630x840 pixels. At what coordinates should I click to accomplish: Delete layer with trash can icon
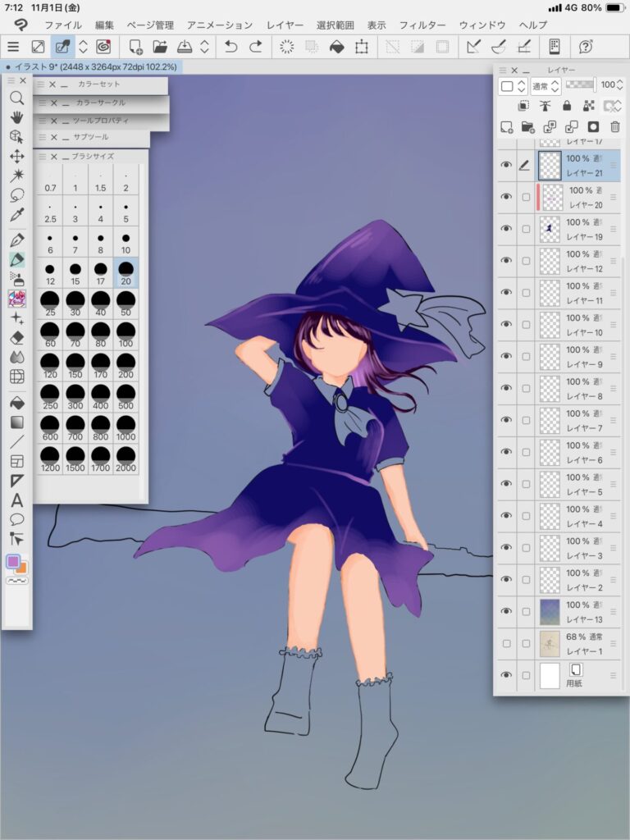coord(615,127)
